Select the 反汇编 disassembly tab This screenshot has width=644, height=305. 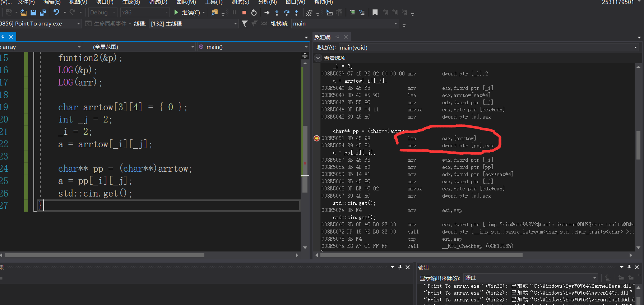tap(322, 37)
